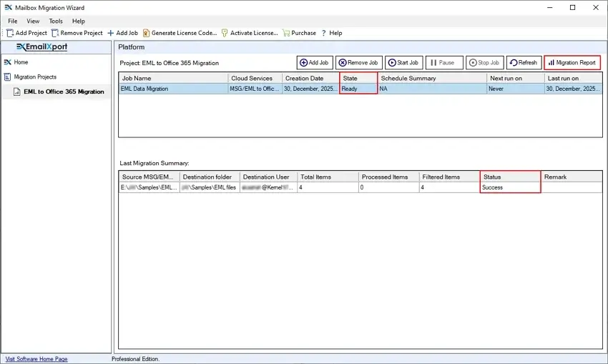The image size is (608, 364).
Task: Refresh the job list
Action: [x=524, y=62]
